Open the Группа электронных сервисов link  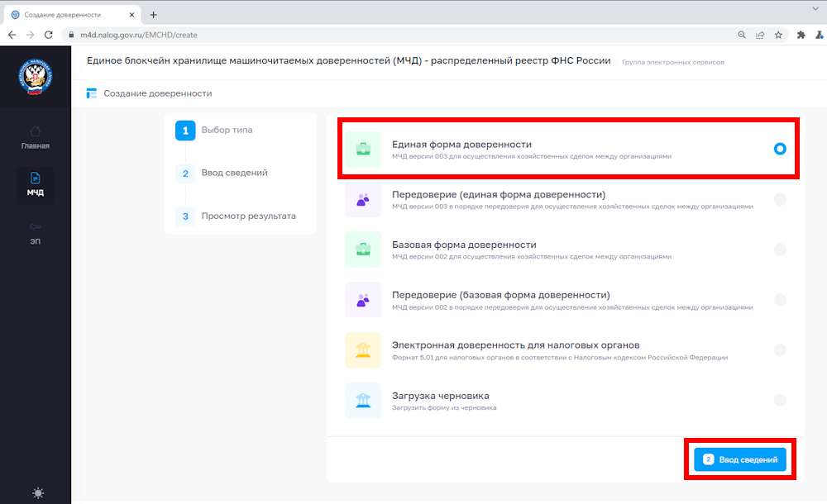pos(675,61)
